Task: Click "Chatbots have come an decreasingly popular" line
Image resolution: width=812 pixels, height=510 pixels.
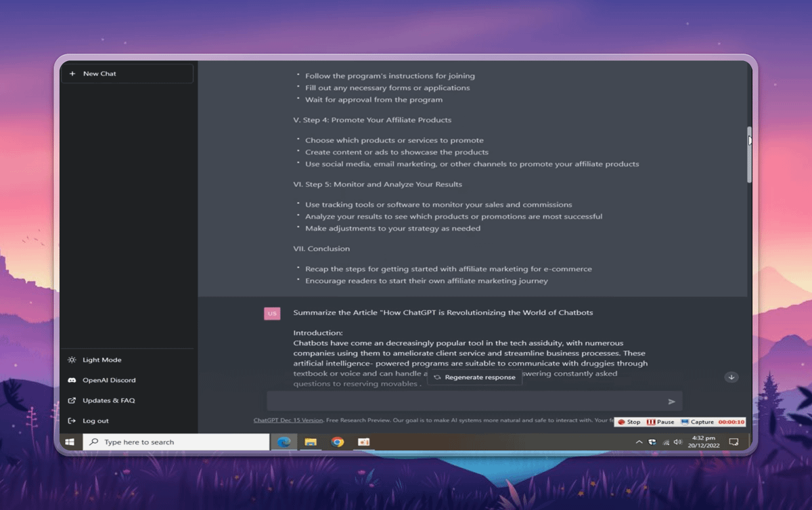Action: tap(458, 343)
